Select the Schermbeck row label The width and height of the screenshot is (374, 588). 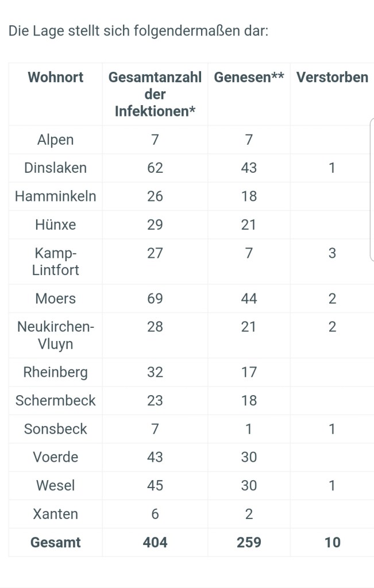(56, 400)
